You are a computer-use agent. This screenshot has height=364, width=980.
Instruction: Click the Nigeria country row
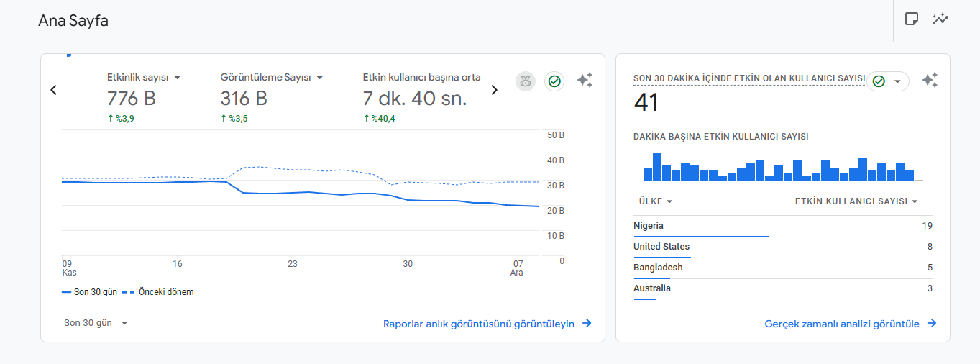point(783,226)
